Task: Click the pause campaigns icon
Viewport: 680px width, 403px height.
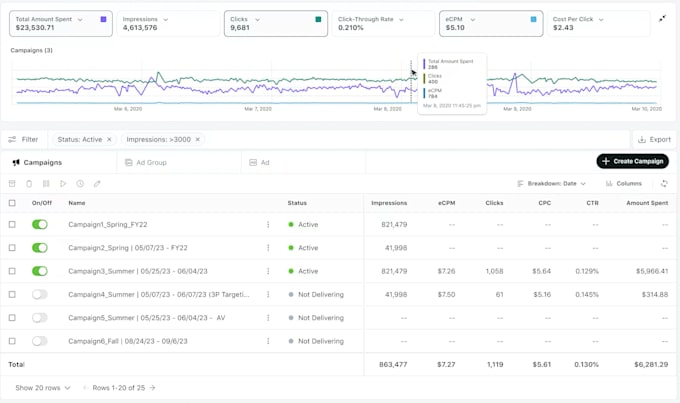Action: 46,184
